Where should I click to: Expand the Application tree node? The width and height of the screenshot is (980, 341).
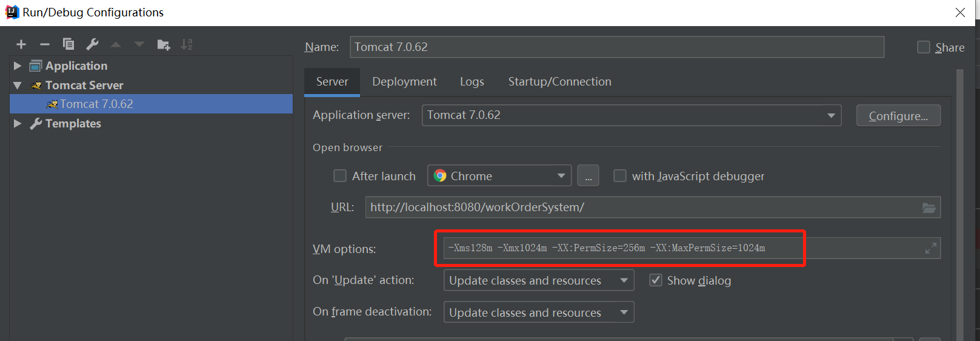18,66
